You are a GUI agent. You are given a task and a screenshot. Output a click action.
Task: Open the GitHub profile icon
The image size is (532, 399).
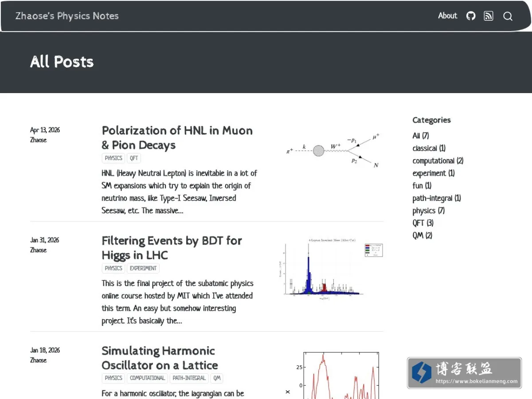pyautogui.click(x=471, y=16)
